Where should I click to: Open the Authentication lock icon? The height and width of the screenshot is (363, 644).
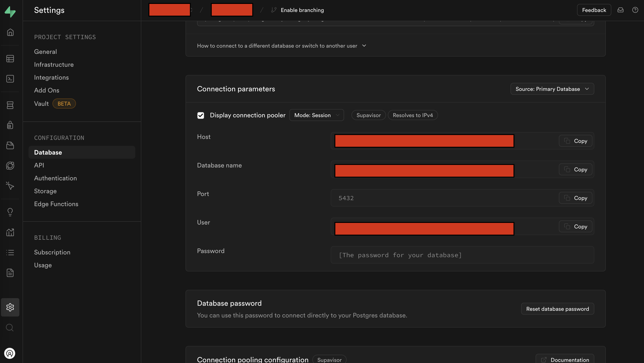click(10, 125)
